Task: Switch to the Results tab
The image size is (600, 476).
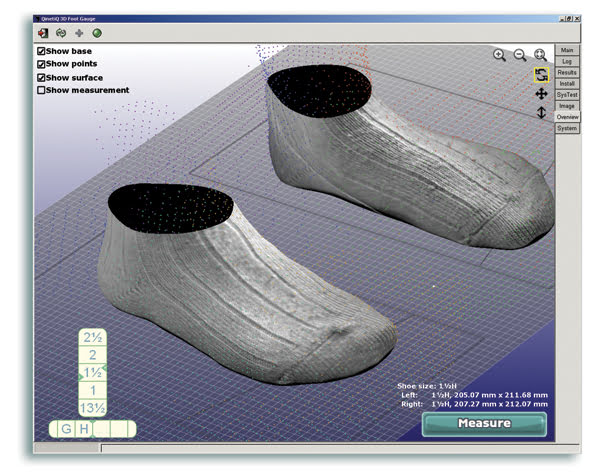Action: [567, 72]
